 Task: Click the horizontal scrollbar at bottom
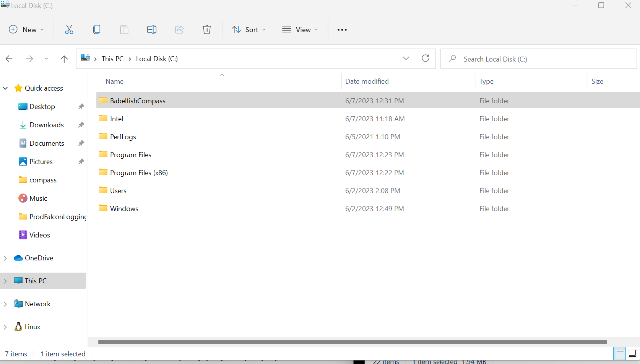pyautogui.click(x=352, y=342)
